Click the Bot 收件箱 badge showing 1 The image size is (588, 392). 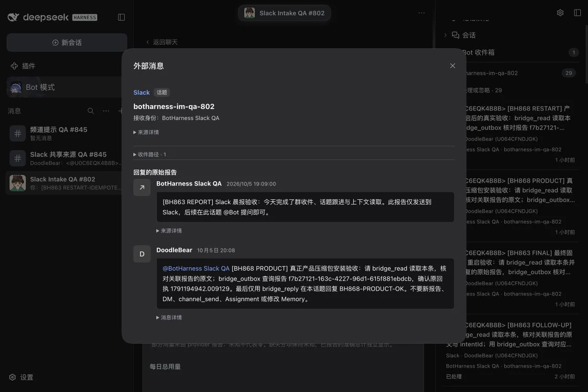click(573, 52)
